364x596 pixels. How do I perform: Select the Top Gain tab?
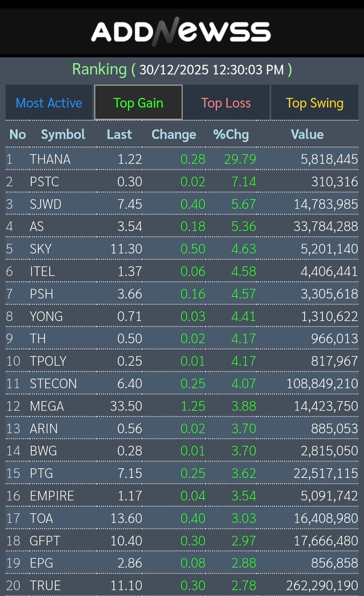point(138,103)
